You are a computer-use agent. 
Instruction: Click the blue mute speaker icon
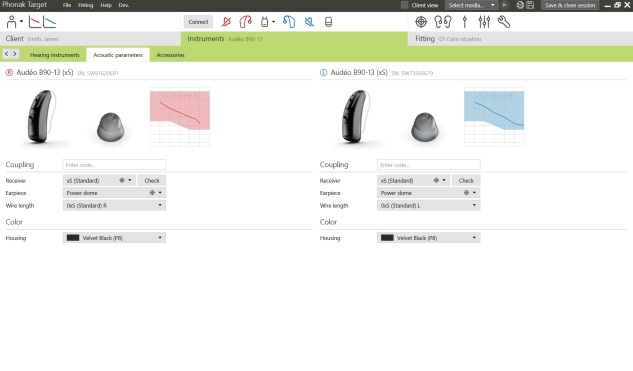pyautogui.click(x=309, y=22)
